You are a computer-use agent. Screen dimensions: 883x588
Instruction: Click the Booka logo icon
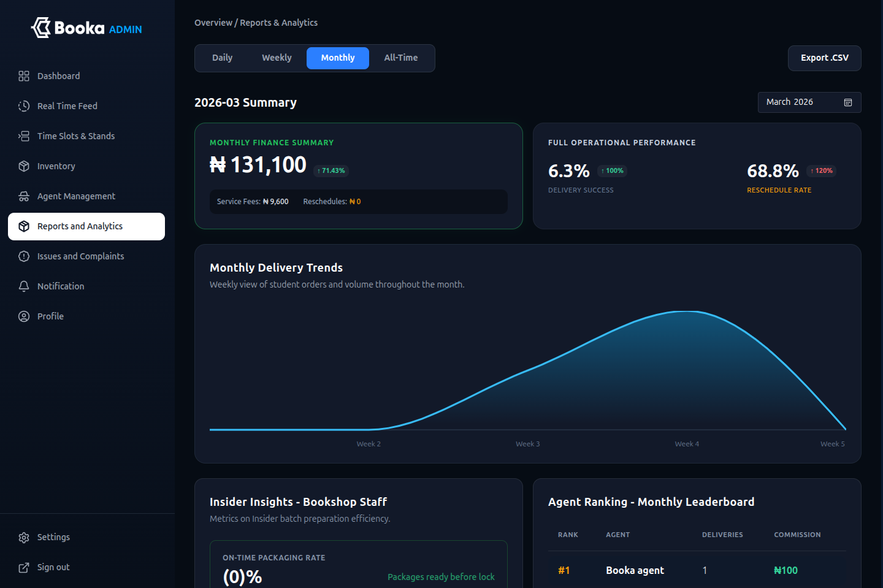(41, 28)
